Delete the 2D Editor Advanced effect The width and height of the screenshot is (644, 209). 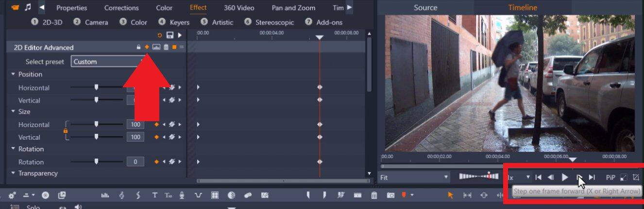[x=166, y=47]
